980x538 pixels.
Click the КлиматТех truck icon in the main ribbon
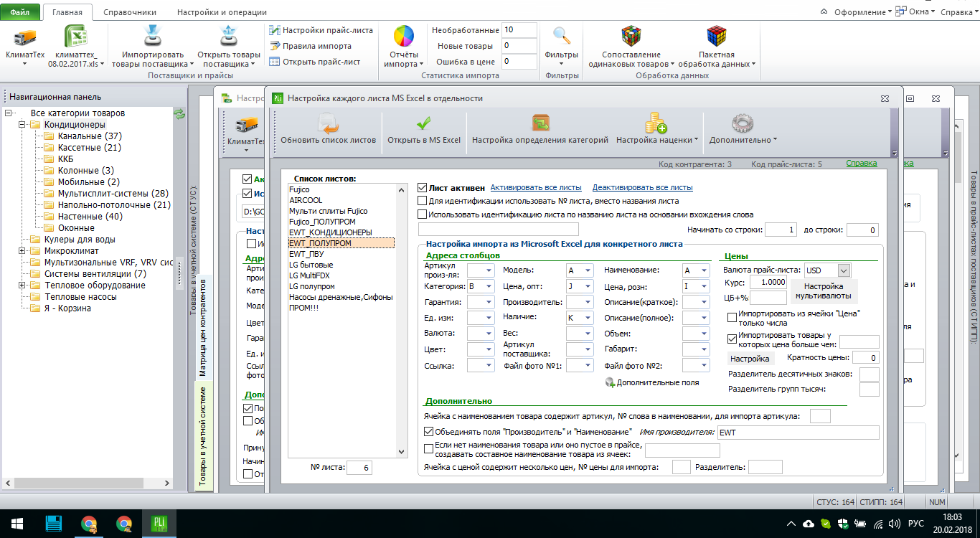[x=24, y=37]
